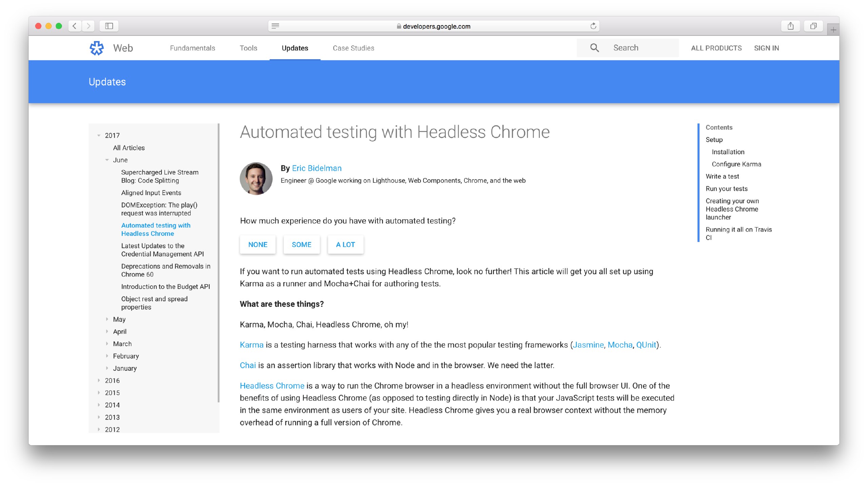Click SIGN IN in header

tap(766, 48)
